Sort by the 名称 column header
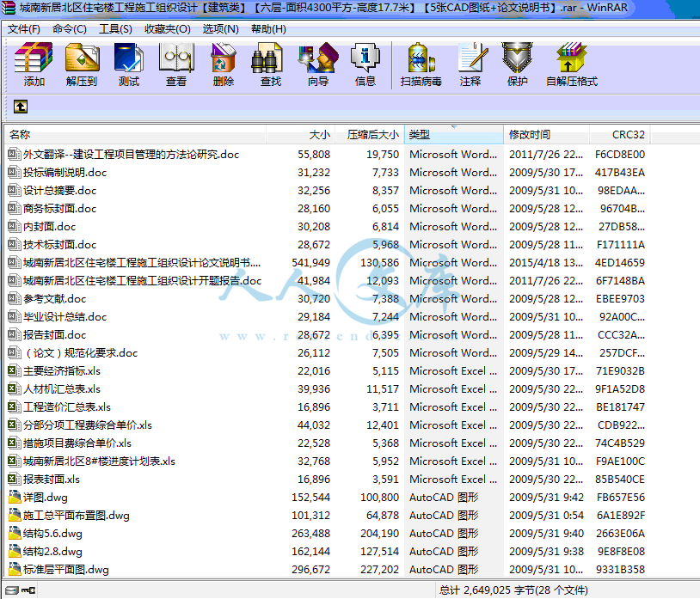Image resolution: width=700 pixels, height=599 pixels. coord(135,135)
